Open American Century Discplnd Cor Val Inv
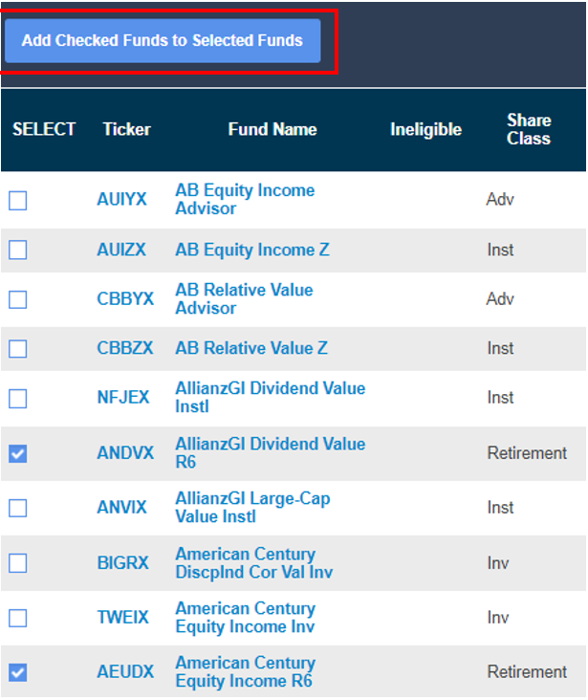Screen dimensions: 588x700 tap(254, 563)
